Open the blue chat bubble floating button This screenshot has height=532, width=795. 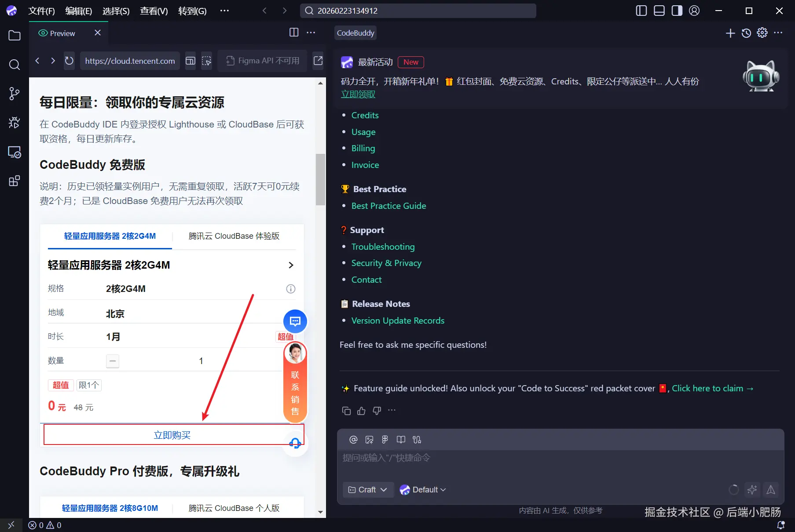click(x=295, y=321)
